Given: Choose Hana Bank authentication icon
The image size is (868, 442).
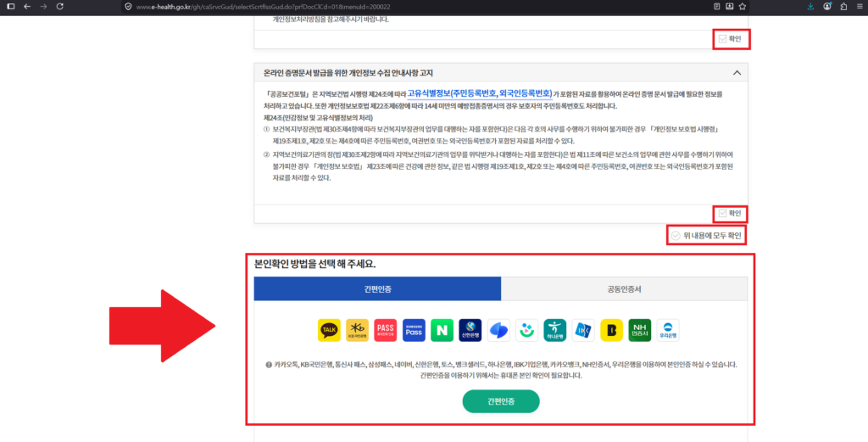Looking at the screenshot, I should 554,330.
